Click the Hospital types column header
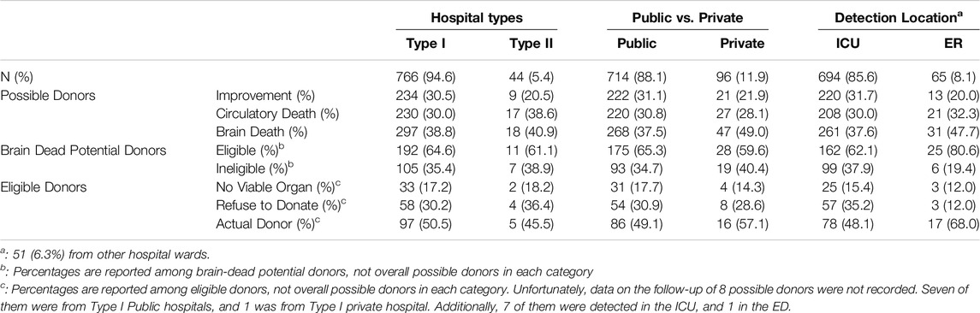980x313 pixels. coord(474,18)
